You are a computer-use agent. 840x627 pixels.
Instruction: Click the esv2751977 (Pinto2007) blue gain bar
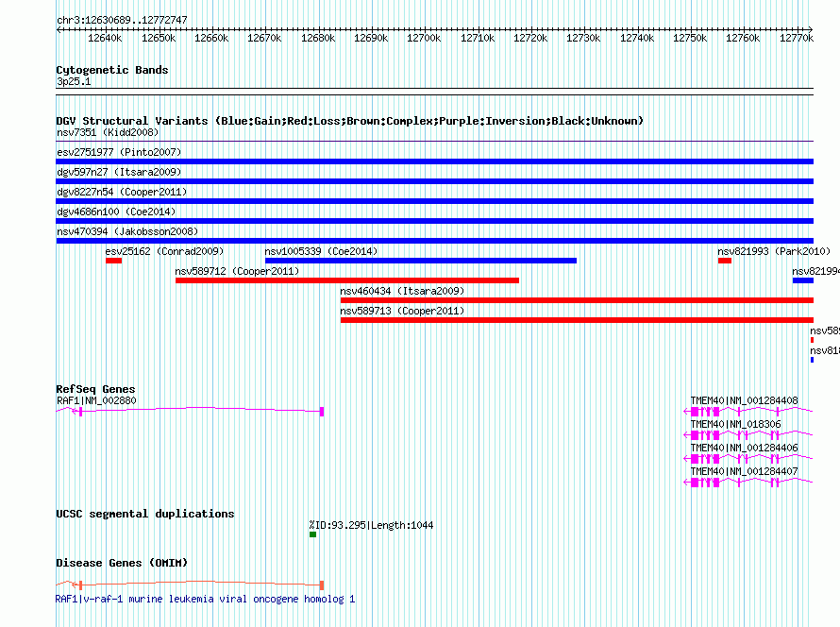[x=434, y=161]
